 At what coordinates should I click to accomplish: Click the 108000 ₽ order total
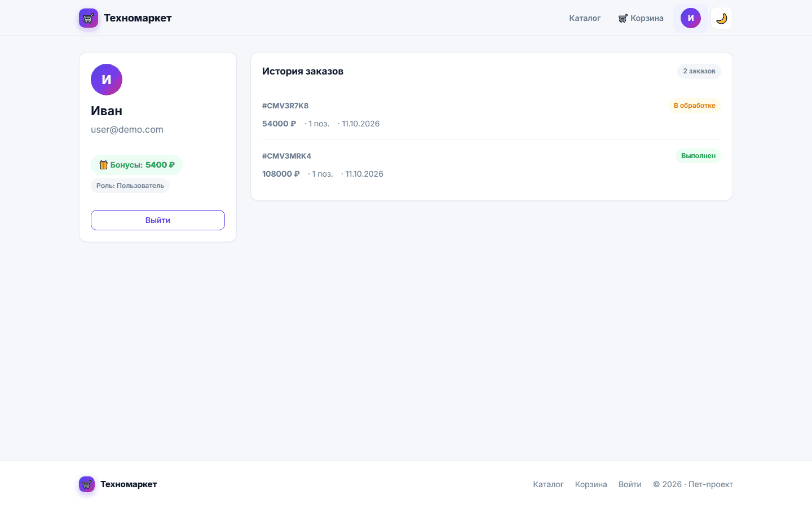[x=281, y=174]
